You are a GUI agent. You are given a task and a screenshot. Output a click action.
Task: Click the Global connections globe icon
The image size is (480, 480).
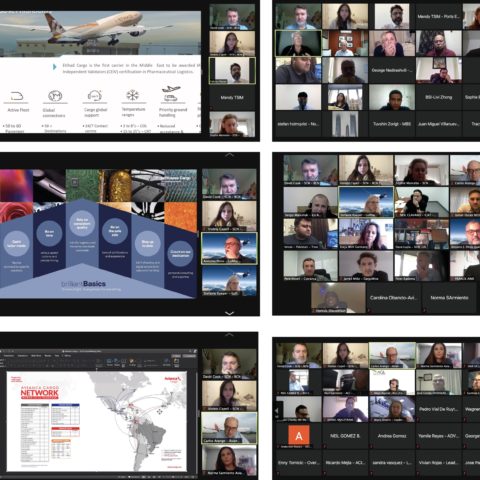point(55,96)
